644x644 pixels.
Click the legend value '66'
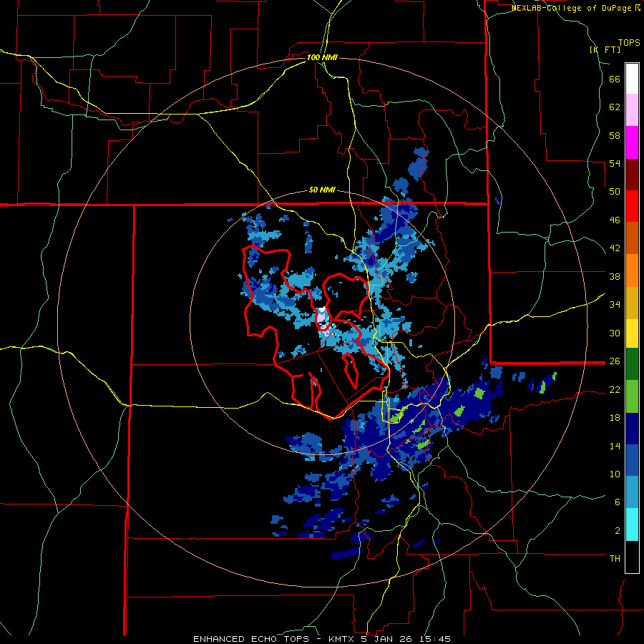[x=615, y=79]
